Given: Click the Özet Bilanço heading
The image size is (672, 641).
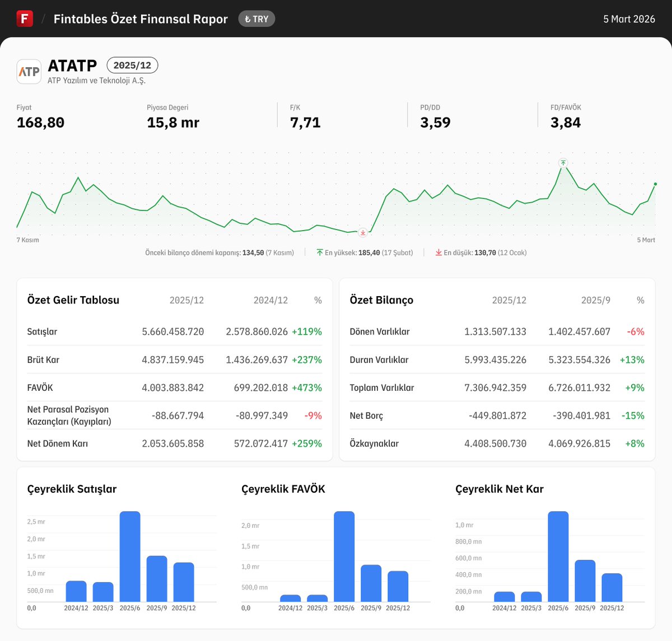Looking at the screenshot, I should 381,300.
